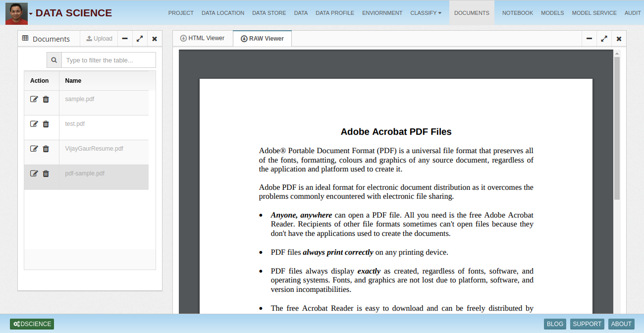Delete pdf-sample.pdf with trash icon

[46, 173]
